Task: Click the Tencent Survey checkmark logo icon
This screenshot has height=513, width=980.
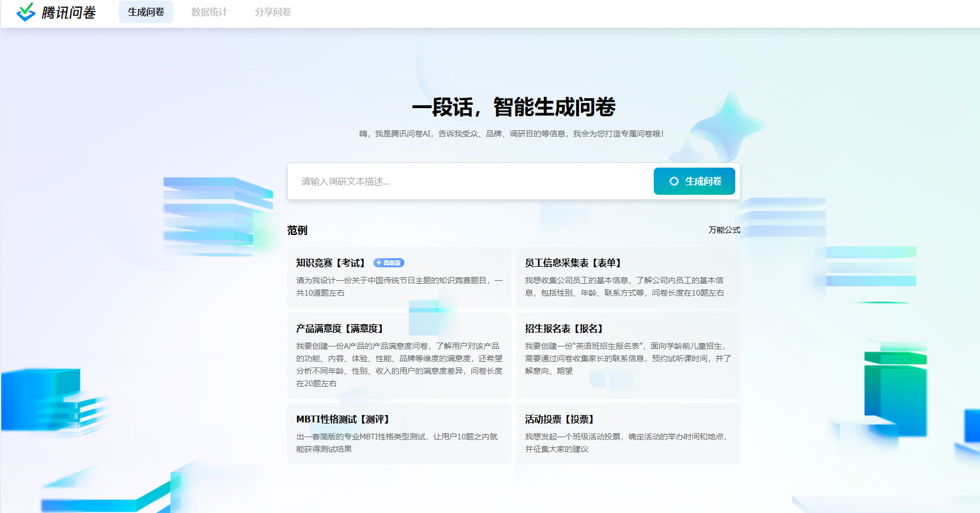Action: pyautogui.click(x=26, y=12)
